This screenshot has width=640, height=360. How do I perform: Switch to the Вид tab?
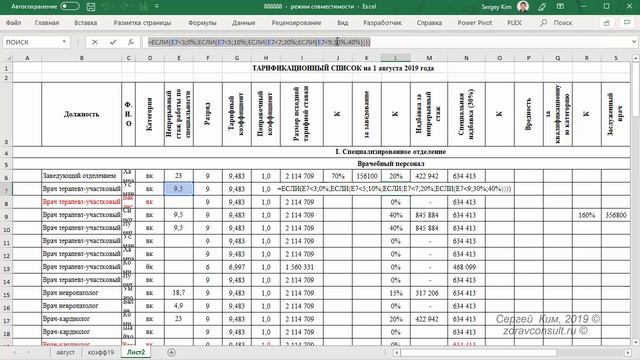pos(342,23)
